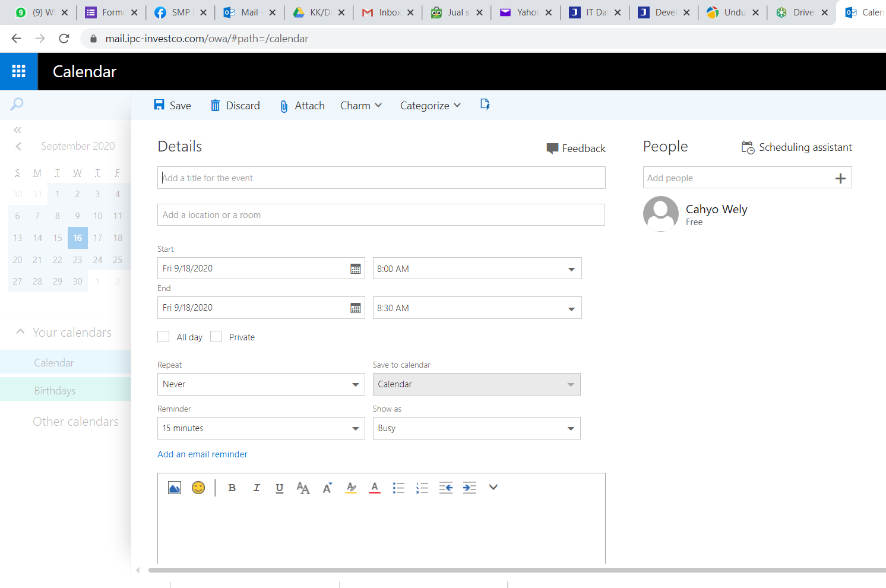Change the Show as Busy dropdown
Image resolution: width=886 pixels, height=588 pixels.
tap(476, 428)
